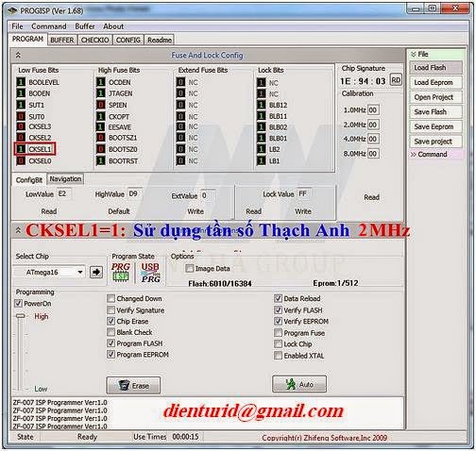Click the Erase button
476x451 pixels.
coord(133,385)
